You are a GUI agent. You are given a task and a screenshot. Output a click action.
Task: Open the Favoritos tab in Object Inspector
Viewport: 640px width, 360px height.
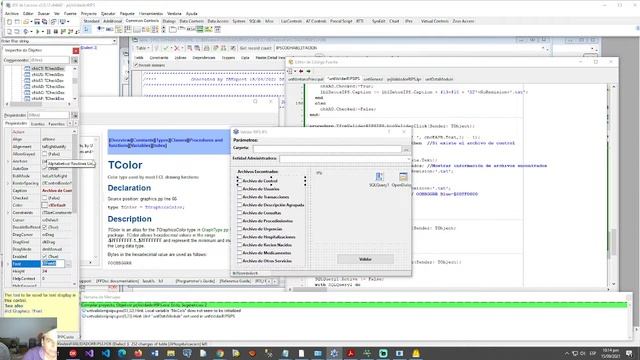point(56,124)
